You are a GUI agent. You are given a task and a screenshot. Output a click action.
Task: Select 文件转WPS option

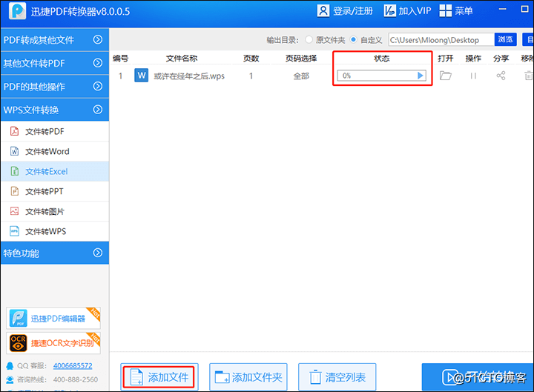[x=54, y=231]
